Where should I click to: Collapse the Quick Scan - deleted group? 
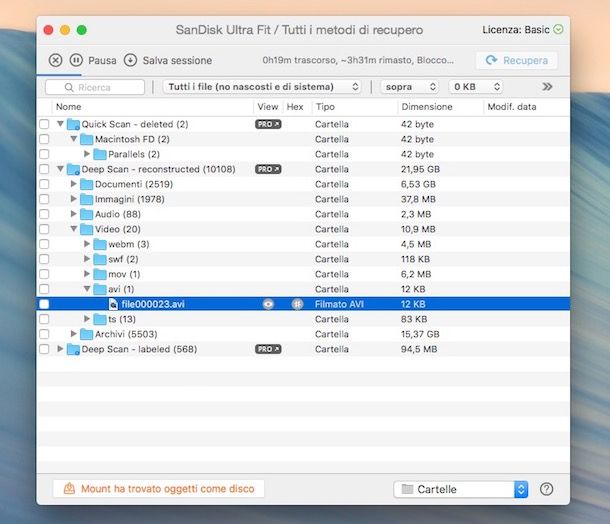(60, 124)
